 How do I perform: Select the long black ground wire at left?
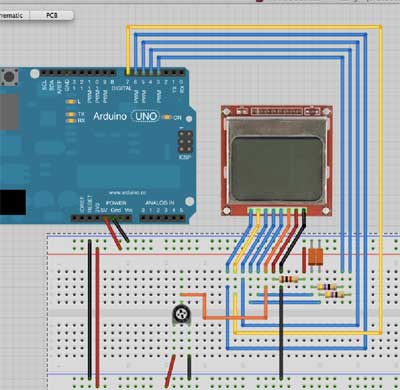pos(90,310)
